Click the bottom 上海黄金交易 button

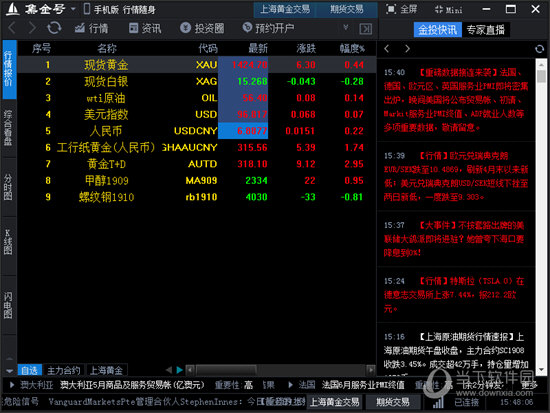(335, 402)
